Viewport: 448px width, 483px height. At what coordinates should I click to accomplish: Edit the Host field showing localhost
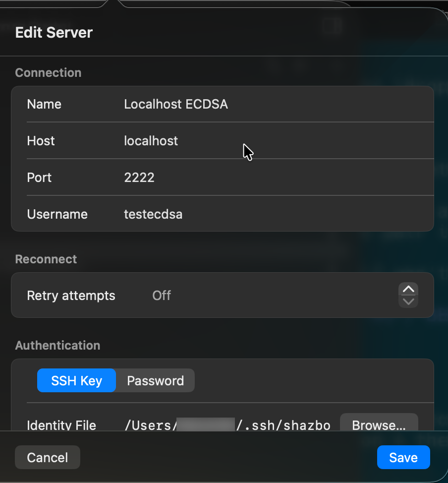(151, 141)
